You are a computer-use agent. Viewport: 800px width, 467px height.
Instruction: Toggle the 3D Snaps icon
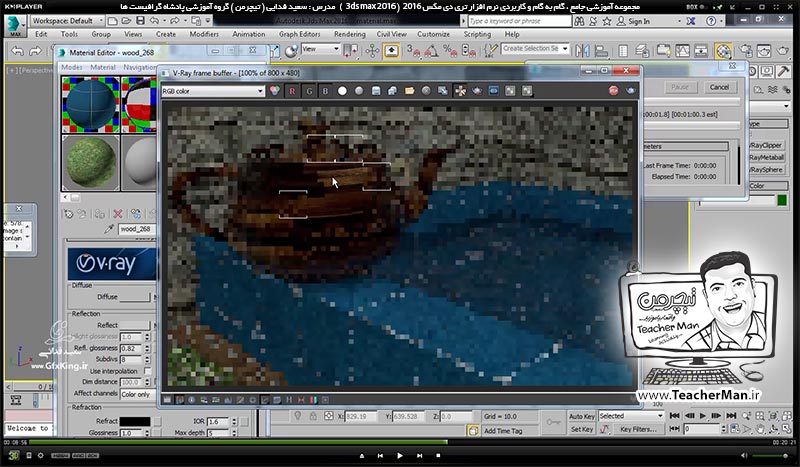pos(413,51)
